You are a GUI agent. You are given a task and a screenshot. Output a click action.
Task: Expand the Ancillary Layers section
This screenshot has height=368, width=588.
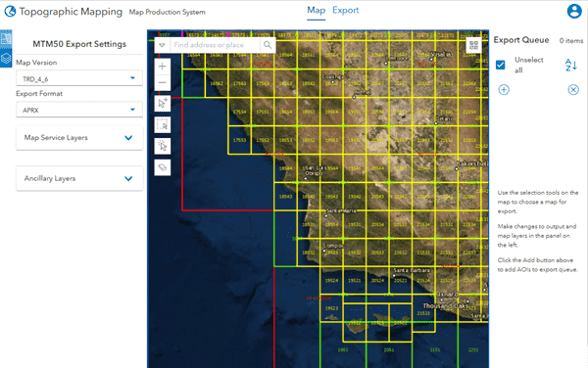click(x=79, y=178)
